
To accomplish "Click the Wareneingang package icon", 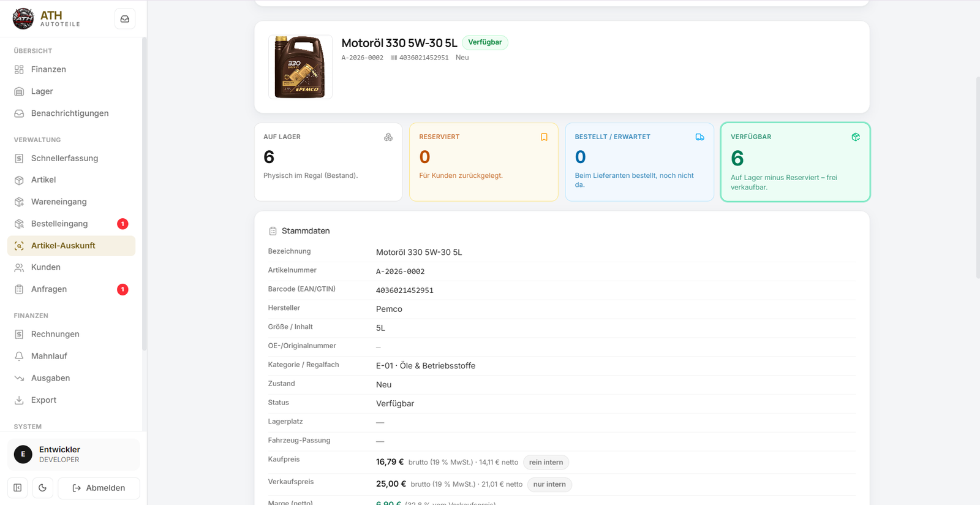I will [19, 202].
